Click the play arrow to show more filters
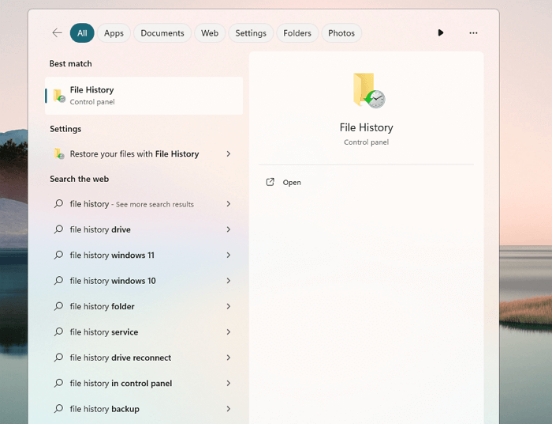The width and height of the screenshot is (553, 425). point(440,33)
